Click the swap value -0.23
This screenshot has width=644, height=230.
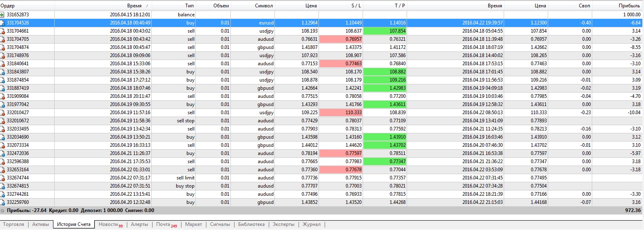(586, 113)
